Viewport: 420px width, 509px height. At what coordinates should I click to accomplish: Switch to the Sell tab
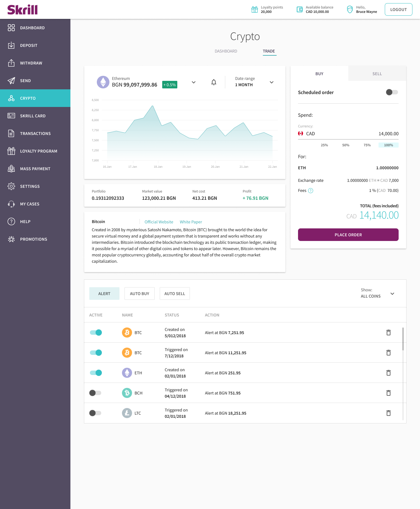point(377,74)
